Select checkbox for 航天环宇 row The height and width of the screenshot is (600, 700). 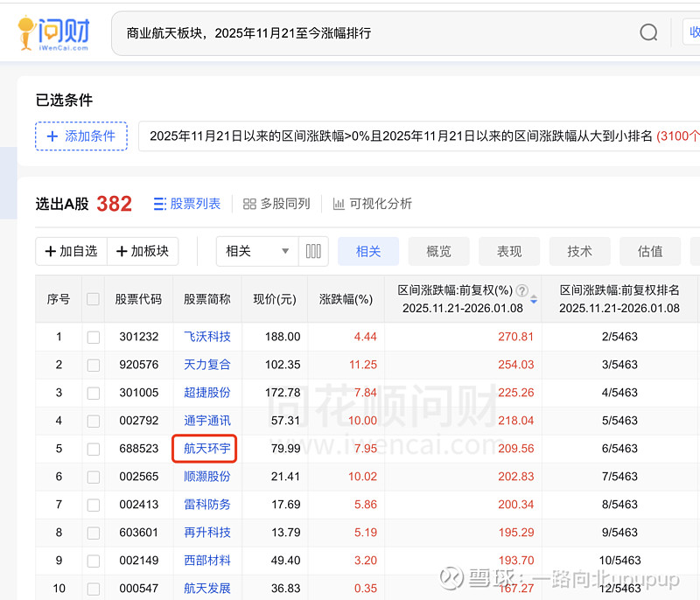click(x=94, y=449)
